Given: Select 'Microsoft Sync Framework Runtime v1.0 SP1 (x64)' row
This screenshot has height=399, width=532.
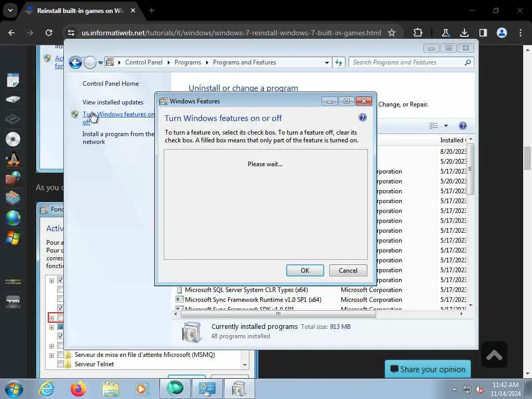Looking at the screenshot, I should pos(321,300).
